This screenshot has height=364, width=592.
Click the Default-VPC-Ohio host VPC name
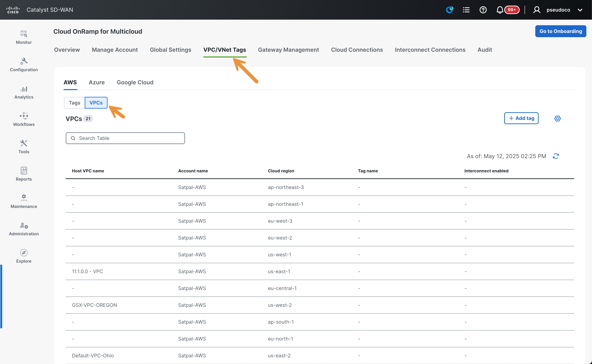click(x=93, y=356)
